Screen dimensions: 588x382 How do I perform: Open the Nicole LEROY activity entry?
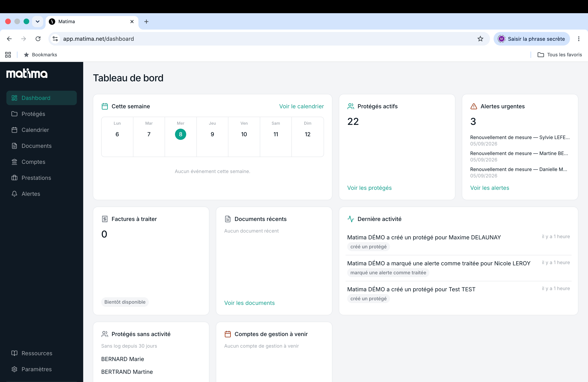(458, 268)
